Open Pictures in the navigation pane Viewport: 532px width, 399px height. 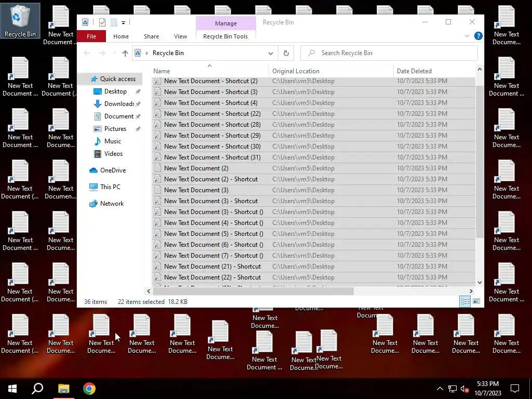point(115,129)
